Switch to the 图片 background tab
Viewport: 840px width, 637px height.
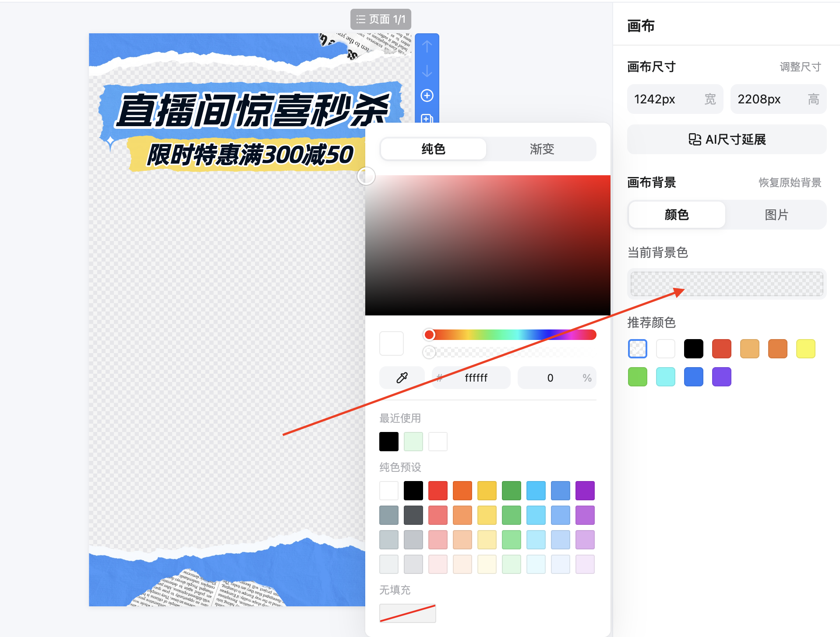776,215
